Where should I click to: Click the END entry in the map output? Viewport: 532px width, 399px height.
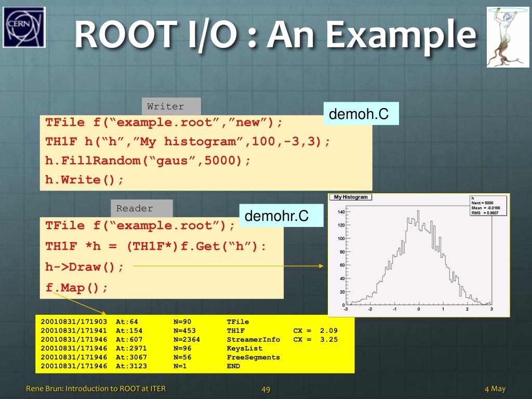pos(233,366)
